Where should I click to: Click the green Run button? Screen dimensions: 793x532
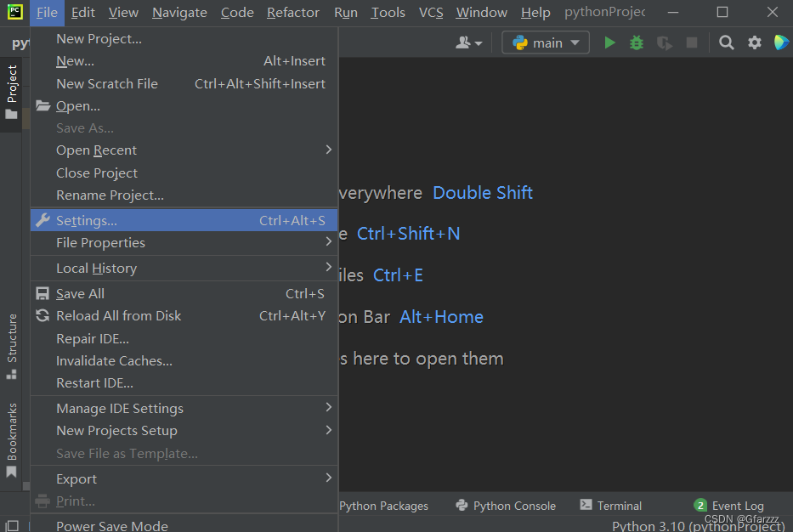click(609, 43)
